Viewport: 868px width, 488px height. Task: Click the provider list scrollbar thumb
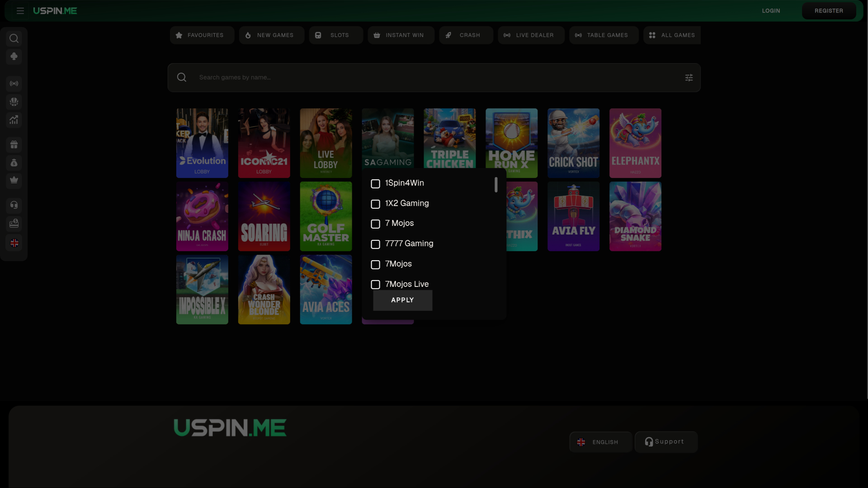click(496, 185)
